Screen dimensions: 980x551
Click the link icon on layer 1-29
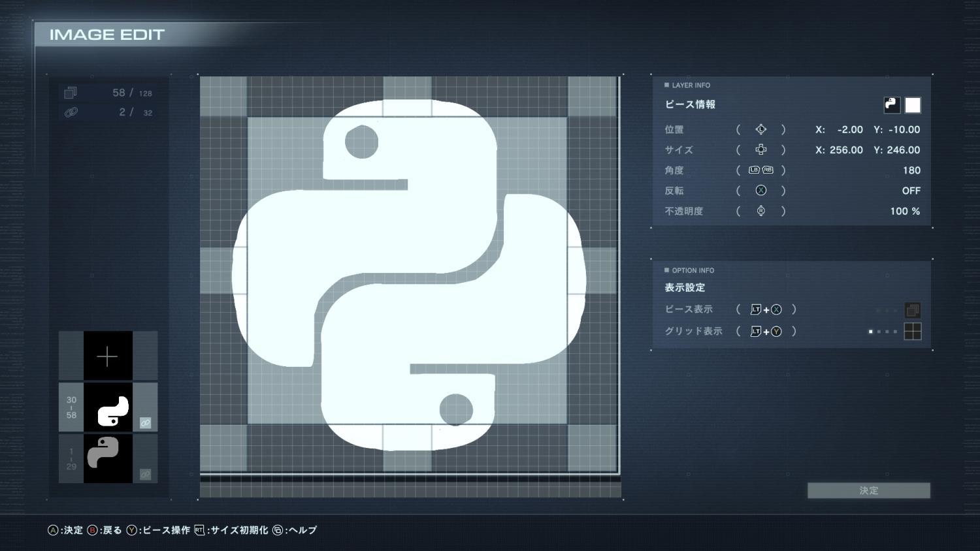tap(145, 474)
